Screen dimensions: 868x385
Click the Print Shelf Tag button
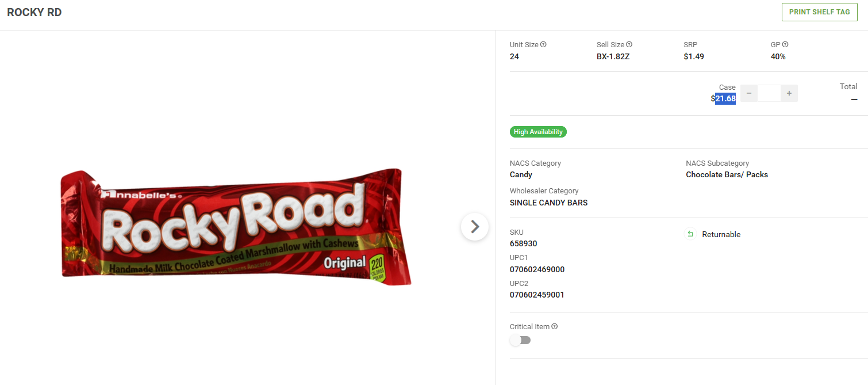819,12
